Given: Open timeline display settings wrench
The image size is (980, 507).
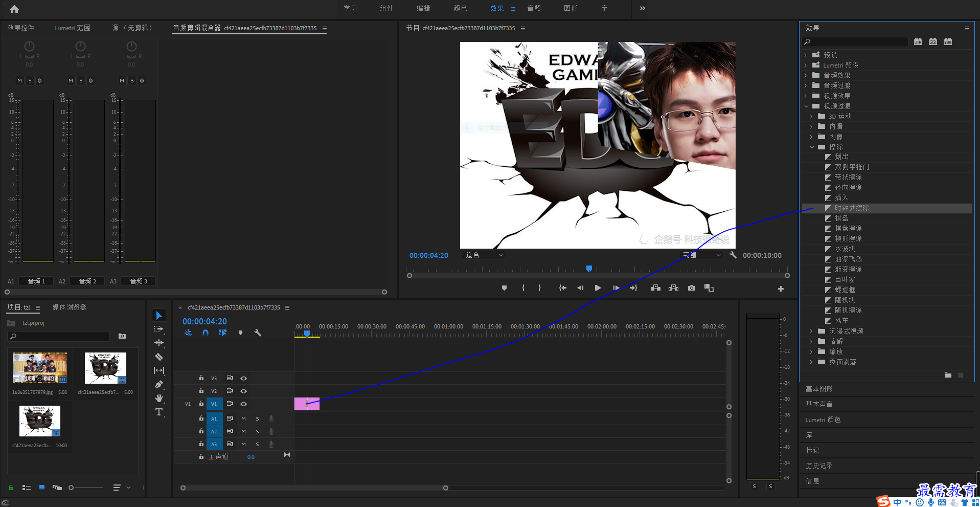Looking at the screenshot, I should pyautogui.click(x=258, y=333).
